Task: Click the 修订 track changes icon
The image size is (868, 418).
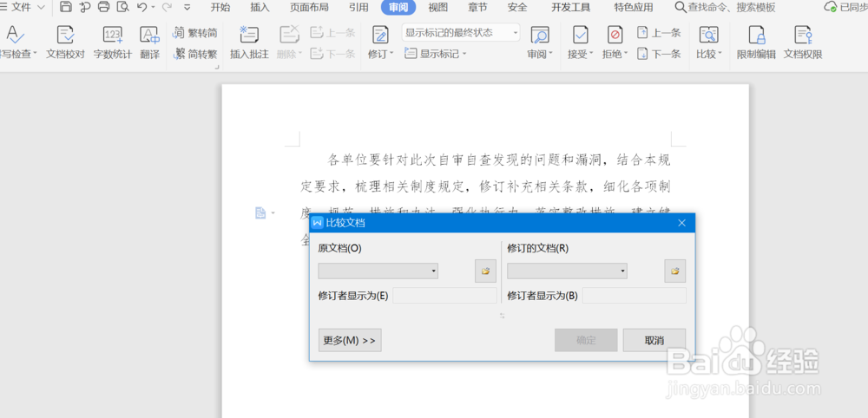Action: (x=380, y=36)
